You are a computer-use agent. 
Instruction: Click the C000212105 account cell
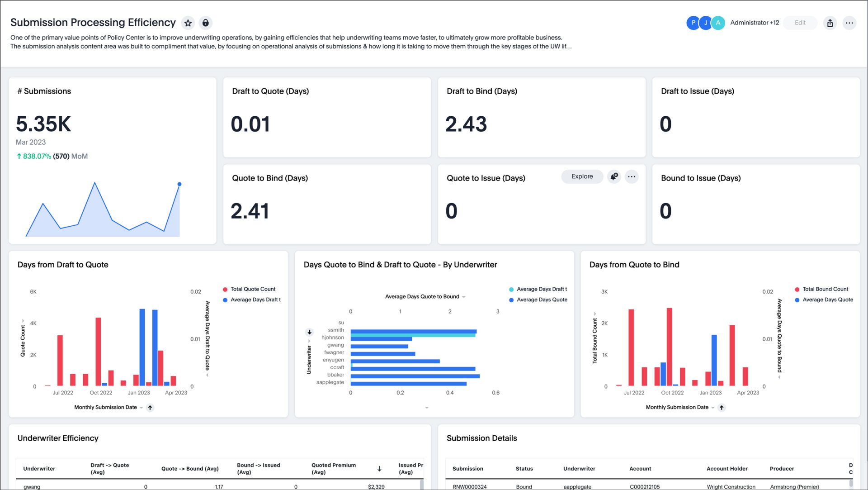click(644, 487)
